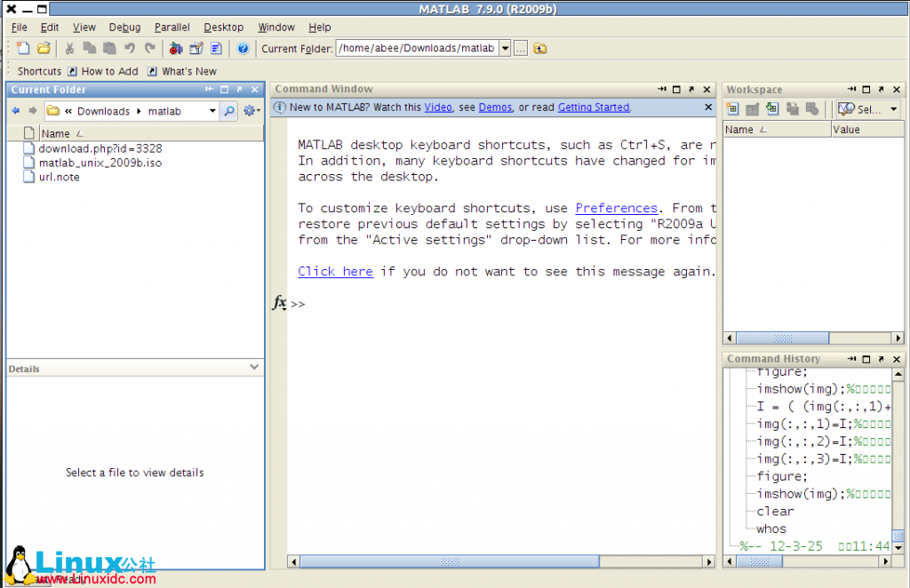Open file using the folder toolbar icon
This screenshot has height=588, width=910.
44,48
